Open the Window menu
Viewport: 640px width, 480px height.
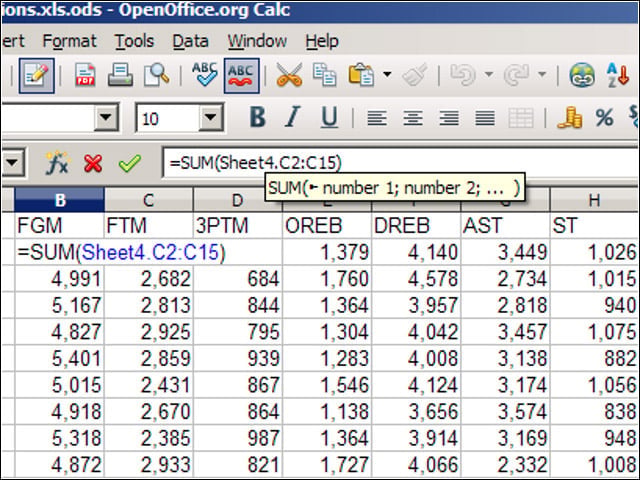(257, 41)
